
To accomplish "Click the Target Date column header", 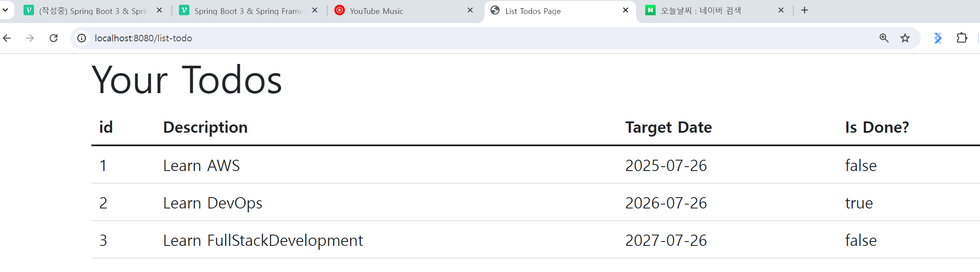I will click(x=668, y=128).
